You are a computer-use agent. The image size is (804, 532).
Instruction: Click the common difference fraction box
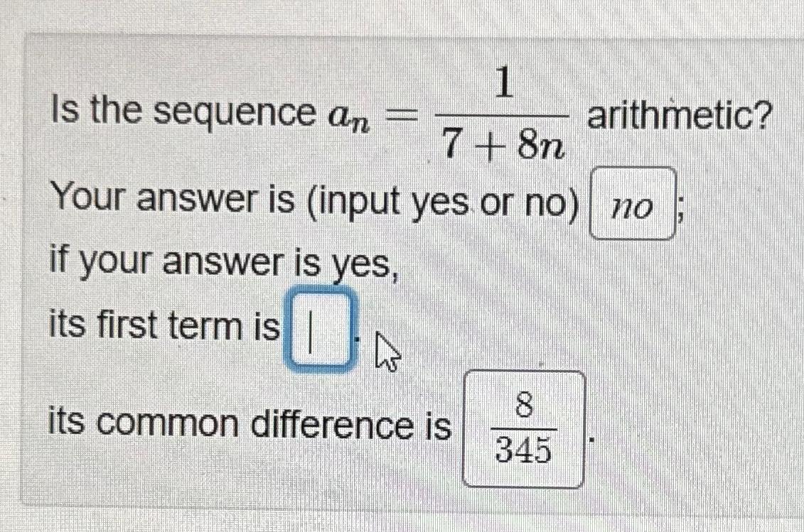[x=525, y=426]
